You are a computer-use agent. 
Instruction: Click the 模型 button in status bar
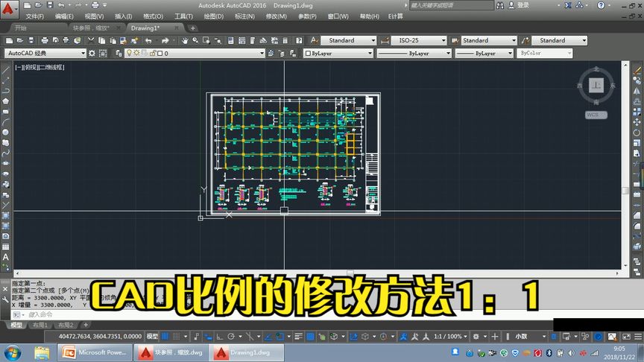(152, 337)
